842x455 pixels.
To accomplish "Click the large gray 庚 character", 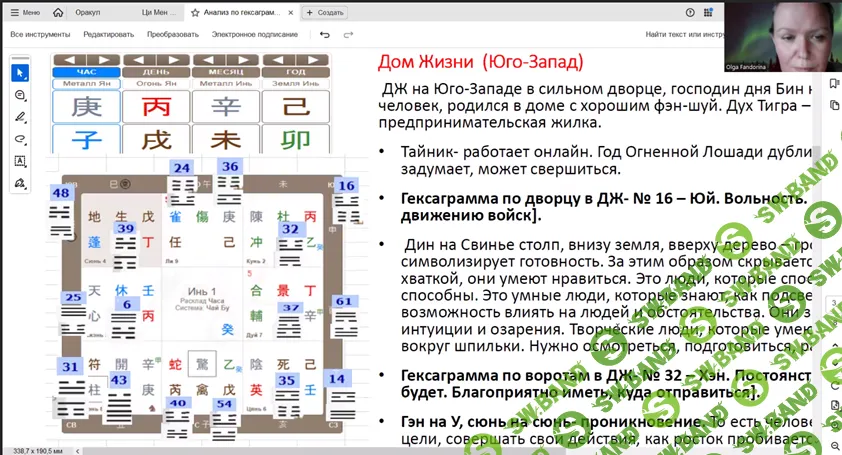I will (x=86, y=106).
